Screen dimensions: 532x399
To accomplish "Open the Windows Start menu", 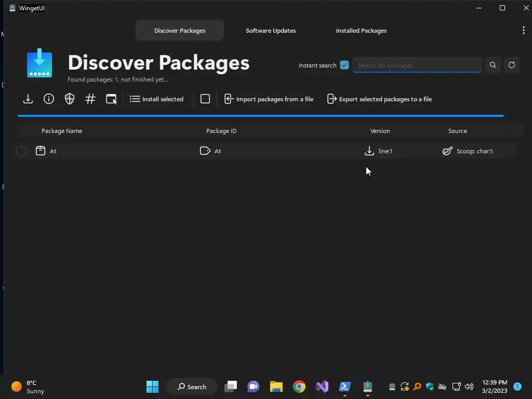I will pyautogui.click(x=152, y=387).
